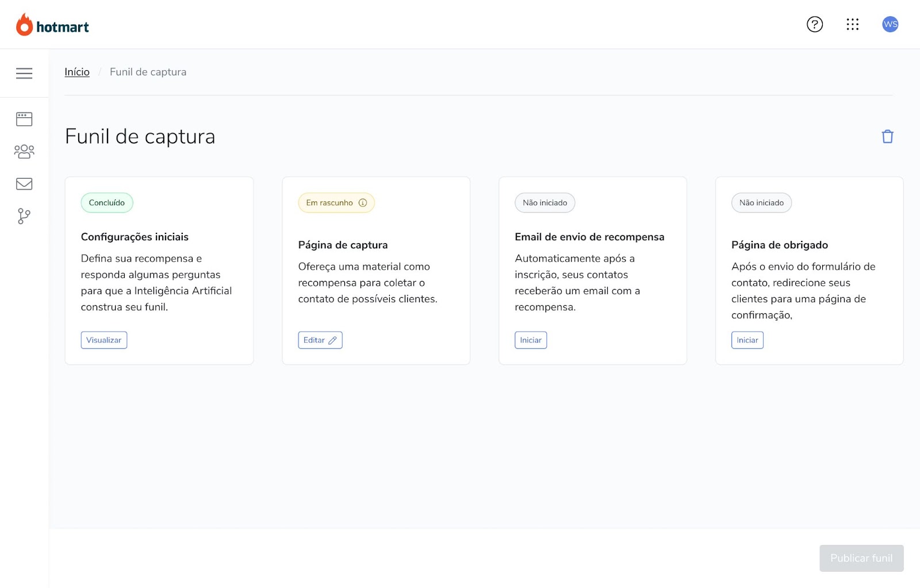Open the funnels branch icon in sidebar

click(24, 216)
